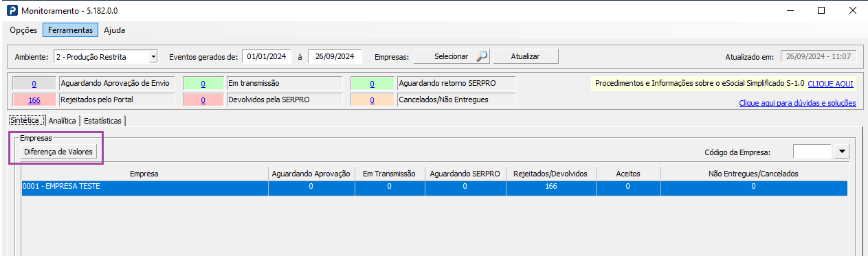The image size is (868, 256).
Task: Click the Aguardando SERPRO column header
Action: pos(465,174)
